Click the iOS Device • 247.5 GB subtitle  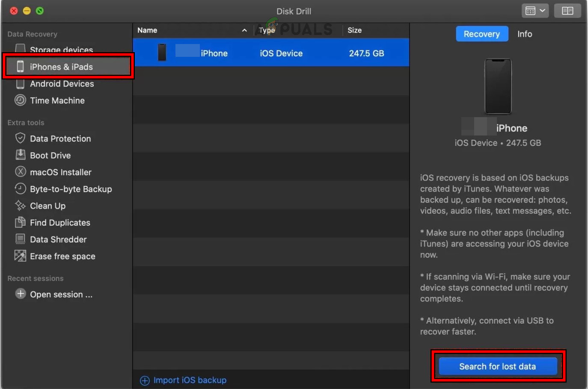[x=498, y=143]
